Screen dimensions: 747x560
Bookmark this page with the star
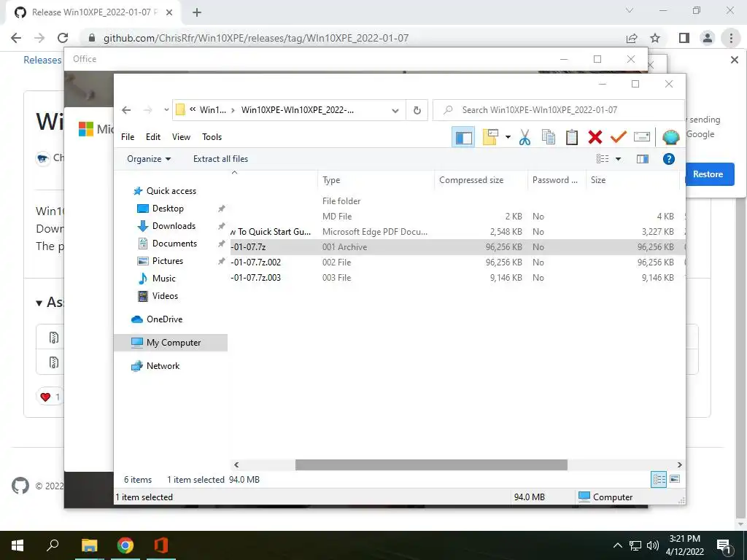(x=655, y=38)
